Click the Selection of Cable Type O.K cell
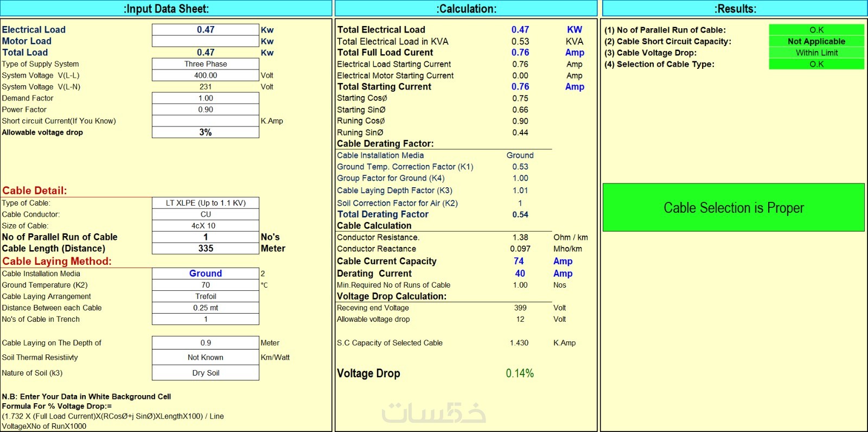This screenshot has width=868, height=432. pos(816,64)
